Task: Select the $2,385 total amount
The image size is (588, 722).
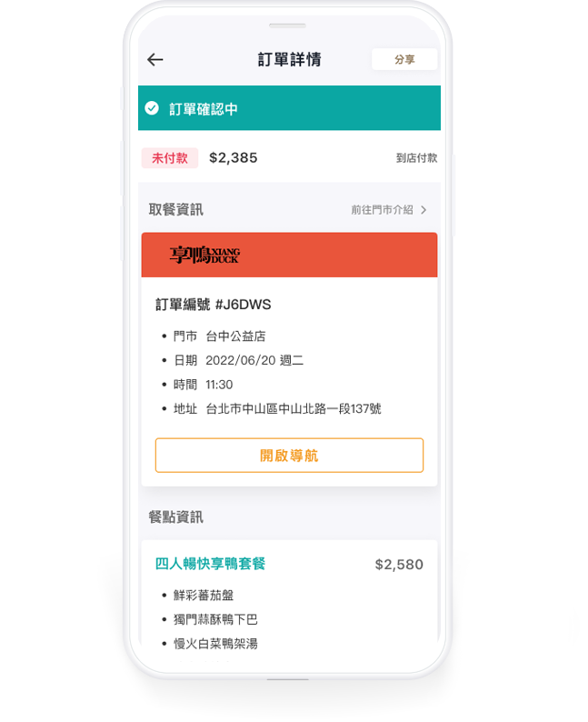Action: coord(234,158)
